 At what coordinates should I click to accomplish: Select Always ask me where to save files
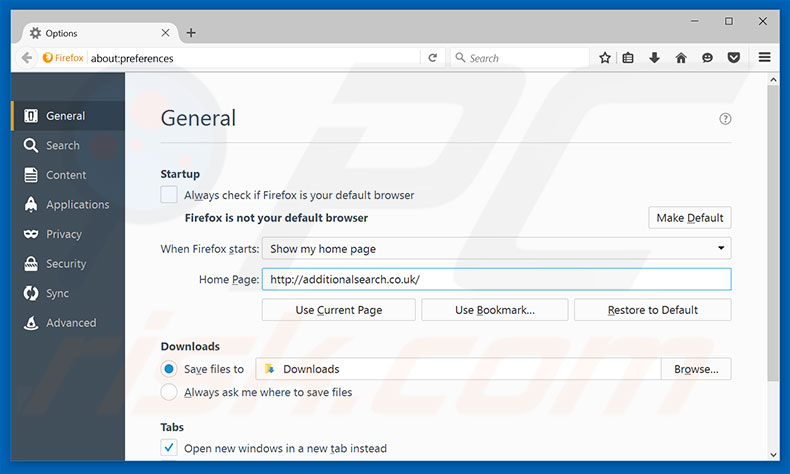click(169, 392)
